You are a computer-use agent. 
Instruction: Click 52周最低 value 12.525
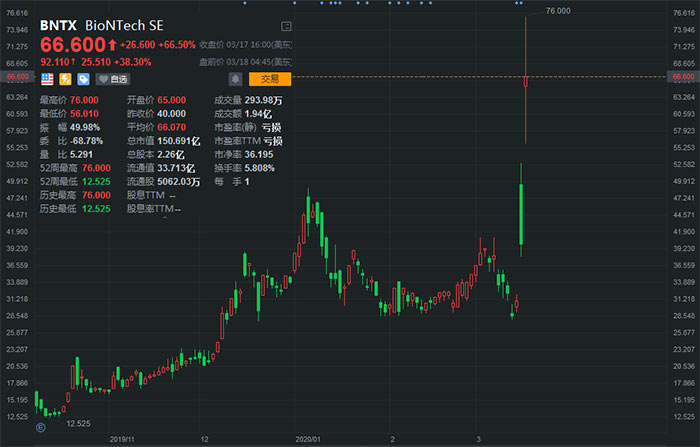tap(96, 182)
